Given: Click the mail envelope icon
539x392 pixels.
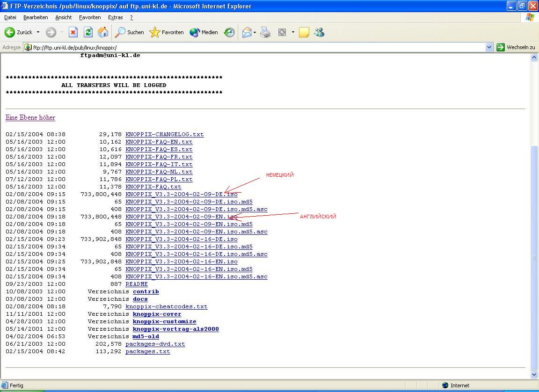Looking at the screenshot, I should tap(247, 32).
